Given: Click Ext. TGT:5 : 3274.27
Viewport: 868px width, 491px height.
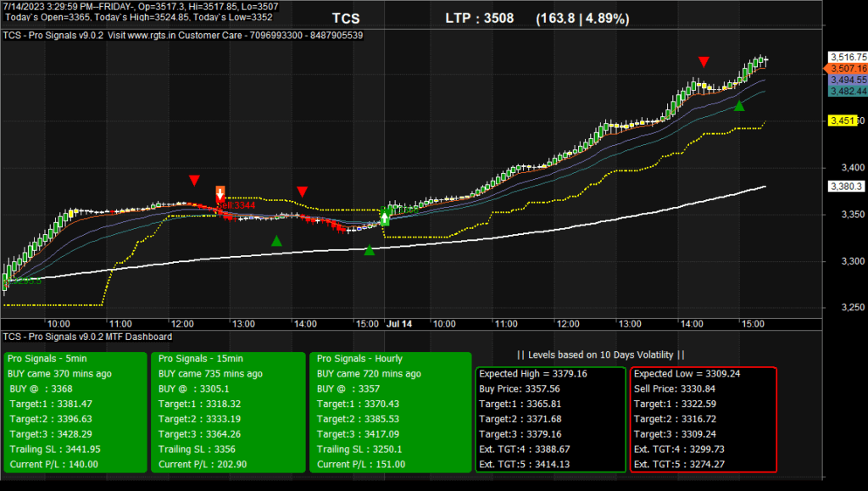Looking at the screenshot, I should pyautogui.click(x=679, y=465).
